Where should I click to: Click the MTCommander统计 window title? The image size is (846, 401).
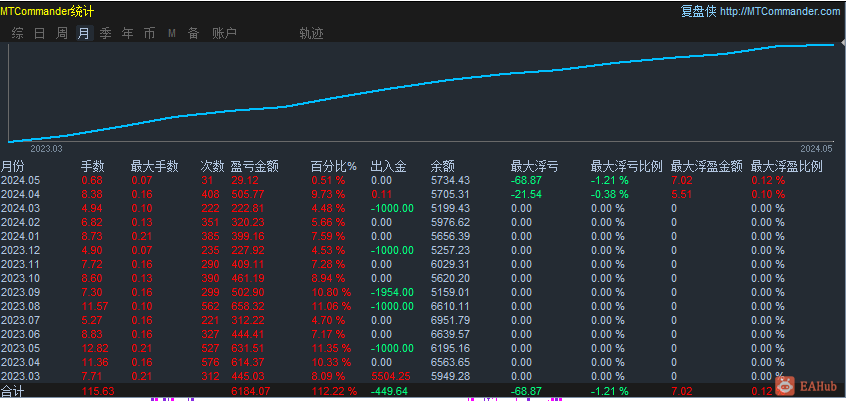pos(47,11)
